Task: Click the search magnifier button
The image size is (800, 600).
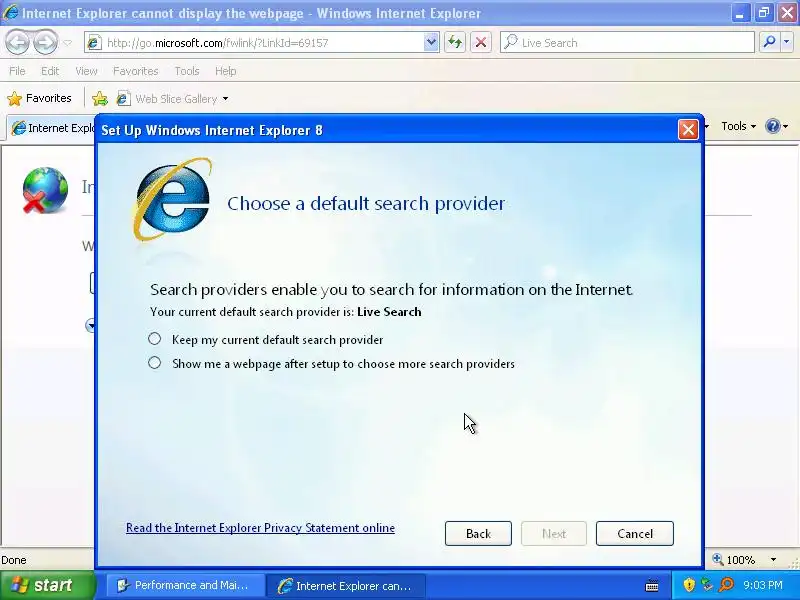Action: (x=769, y=42)
